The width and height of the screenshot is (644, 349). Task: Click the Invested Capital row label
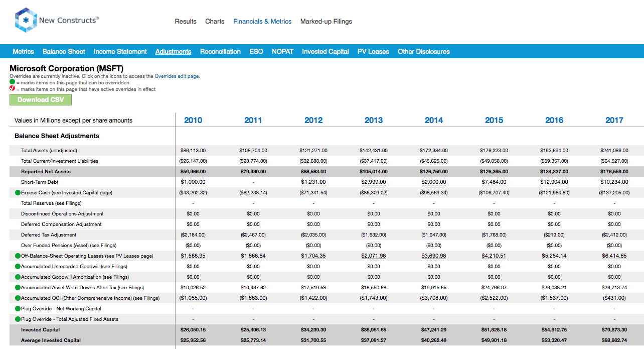(40, 329)
